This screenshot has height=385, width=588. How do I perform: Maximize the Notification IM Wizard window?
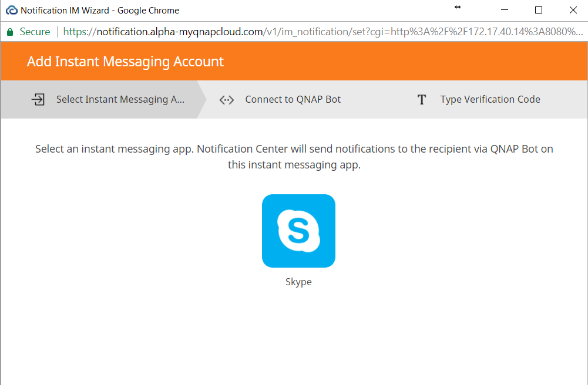click(x=539, y=10)
